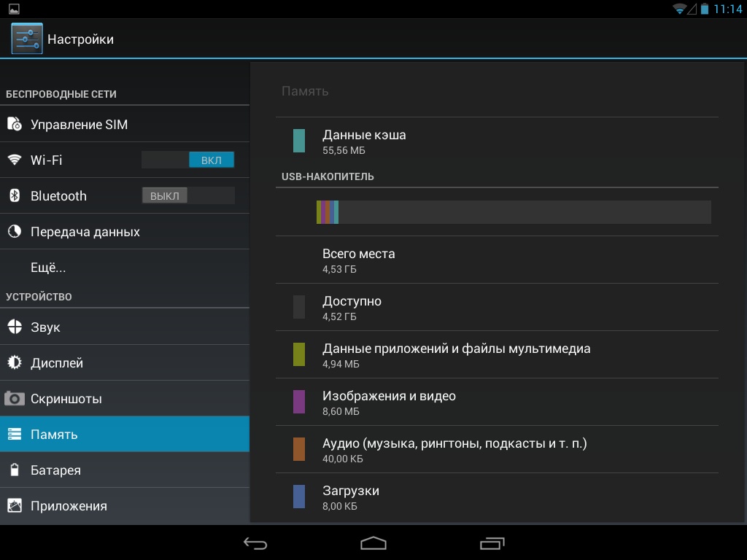The image size is (747, 560).
Task: Tap the Bluetooth icon in sidebar
Action: tap(15, 195)
